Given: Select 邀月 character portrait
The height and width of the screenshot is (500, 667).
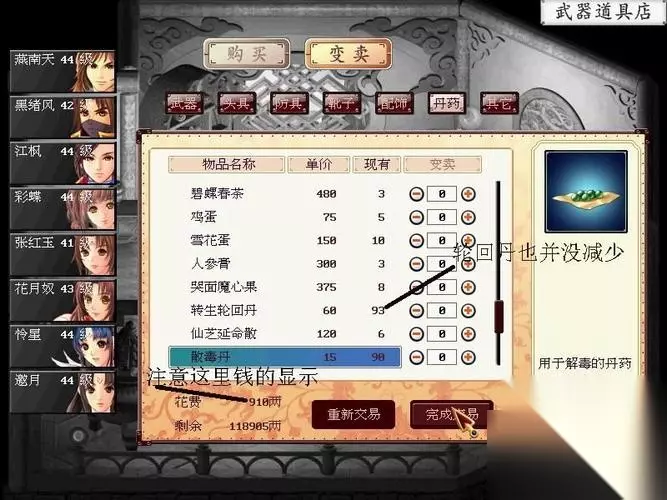Looking at the screenshot, I should pyautogui.click(x=63, y=392).
